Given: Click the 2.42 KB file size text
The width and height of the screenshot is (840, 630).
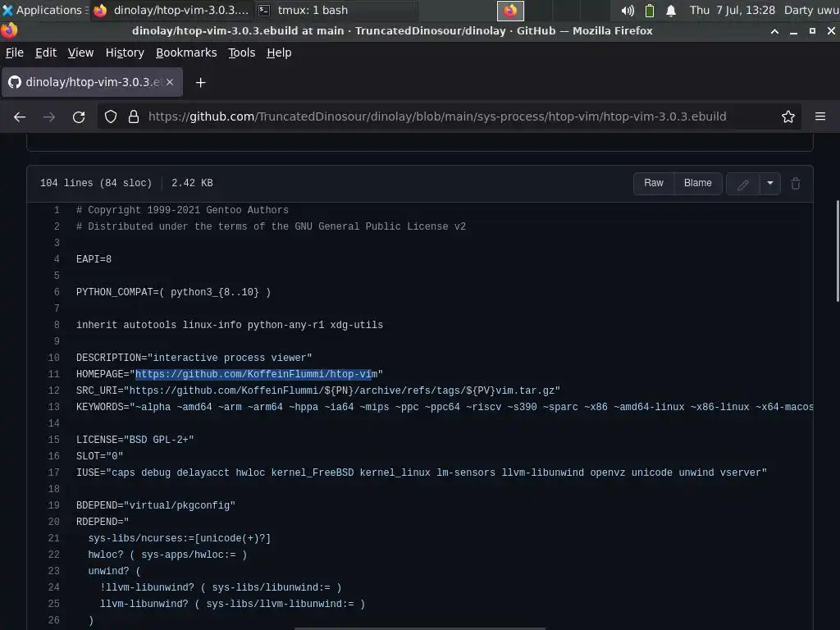Looking at the screenshot, I should [192, 183].
